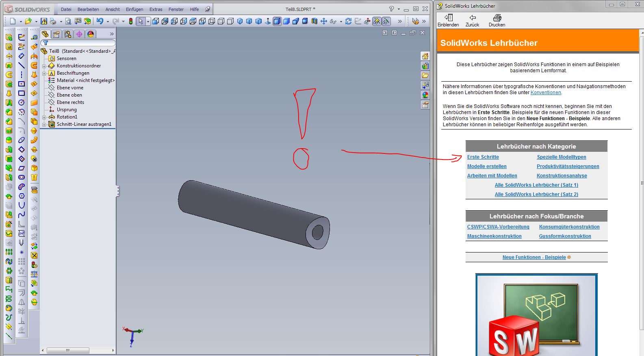Click the FeatureManager horizontal scrollbar thumb
The image size is (644, 356).
pos(68,350)
